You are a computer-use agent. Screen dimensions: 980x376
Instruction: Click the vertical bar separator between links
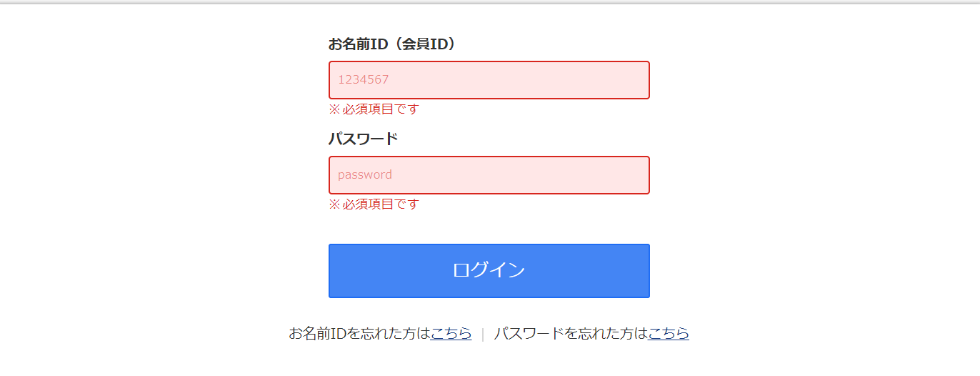(x=483, y=335)
